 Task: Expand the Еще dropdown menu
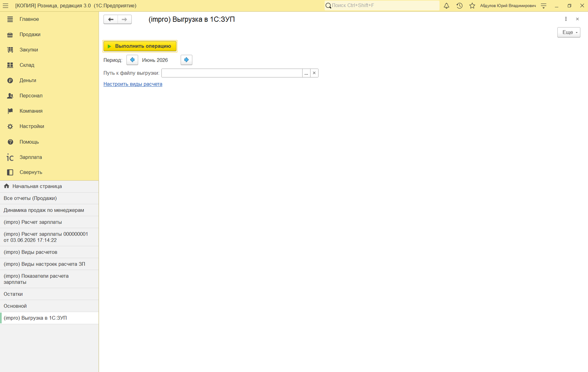pyautogui.click(x=569, y=32)
